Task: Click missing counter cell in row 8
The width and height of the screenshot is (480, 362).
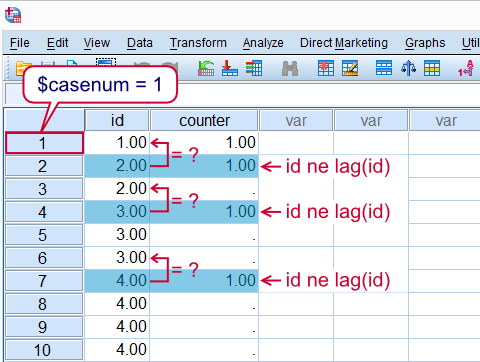Action: pos(204,304)
